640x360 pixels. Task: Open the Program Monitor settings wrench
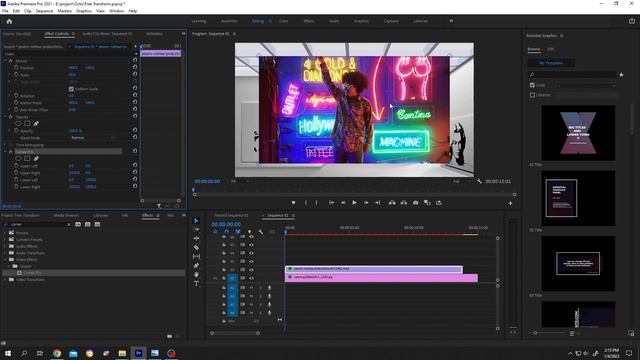pyautogui.click(x=479, y=181)
